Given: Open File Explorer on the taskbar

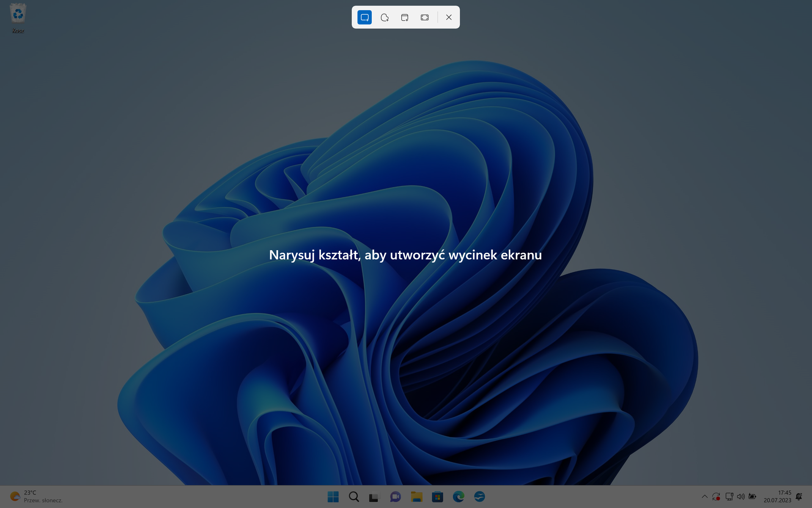Looking at the screenshot, I should click(x=417, y=497).
